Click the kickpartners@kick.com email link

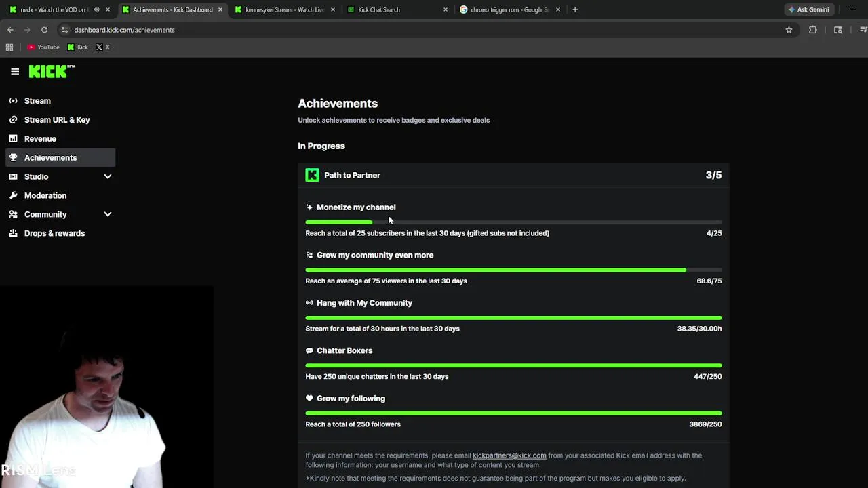click(x=509, y=455)
